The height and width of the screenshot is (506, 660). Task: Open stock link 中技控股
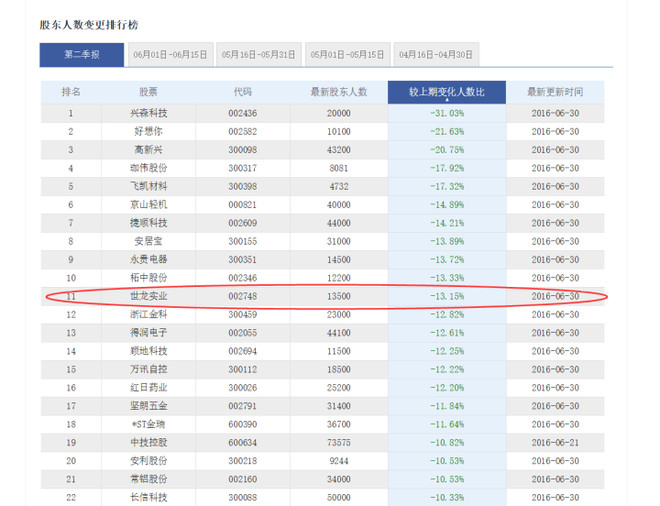click(149, 442)
